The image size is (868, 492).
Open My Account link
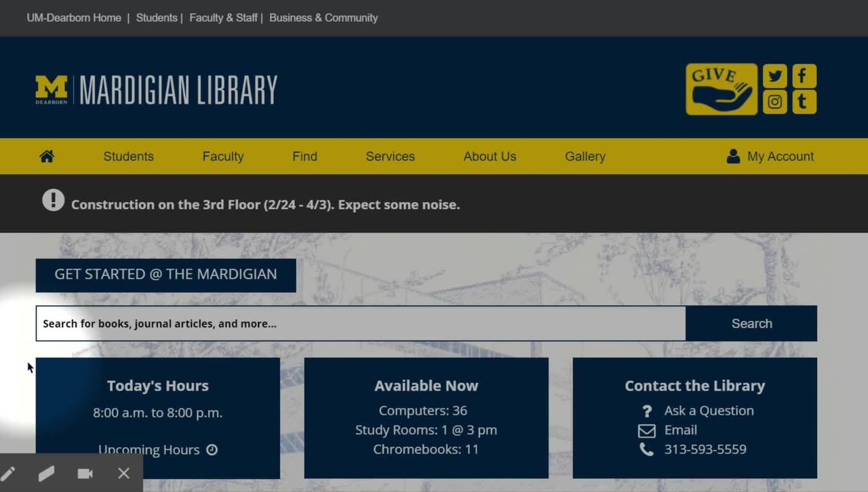click(781, 156)
